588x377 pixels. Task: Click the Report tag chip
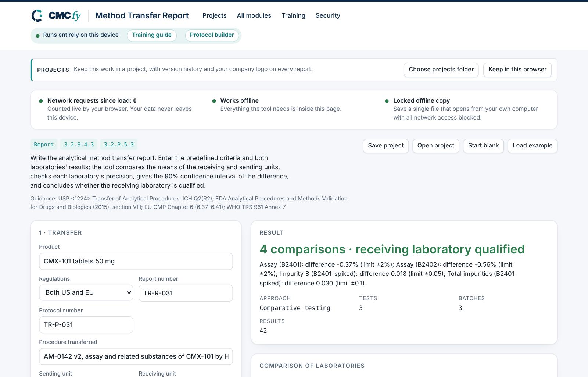44,145
